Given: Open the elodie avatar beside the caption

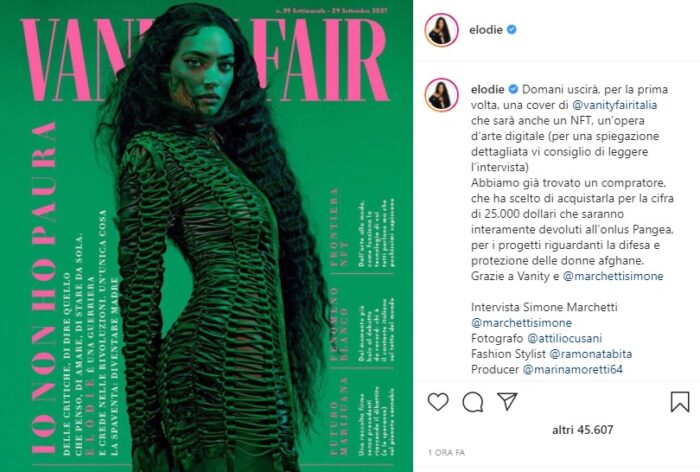Looking at the screenshot, I should coord(442,94).
